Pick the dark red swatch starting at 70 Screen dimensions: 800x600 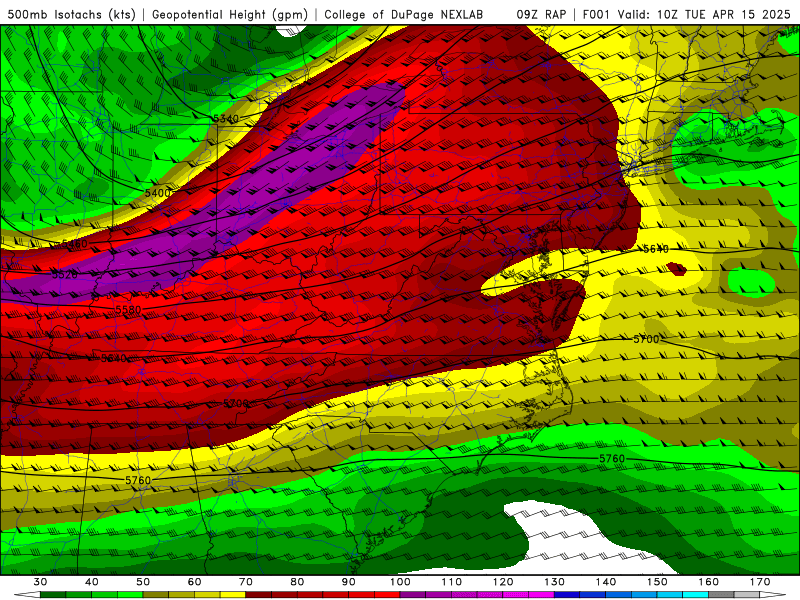pyautogui.click(x=259, y=595)
